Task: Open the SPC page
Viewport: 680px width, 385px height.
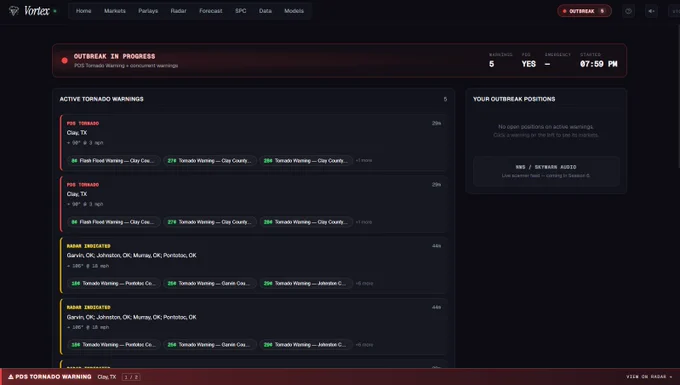Action: point(241,11)
